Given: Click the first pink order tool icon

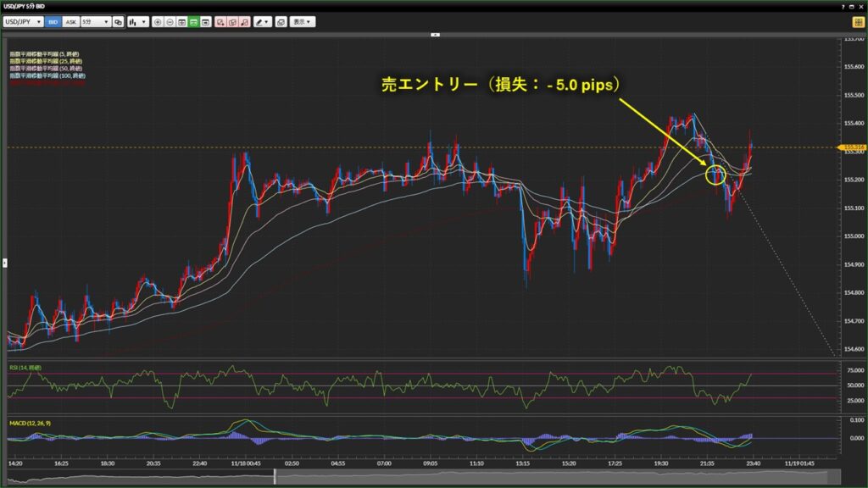Looking at the screenshot, I should [220, 21].
